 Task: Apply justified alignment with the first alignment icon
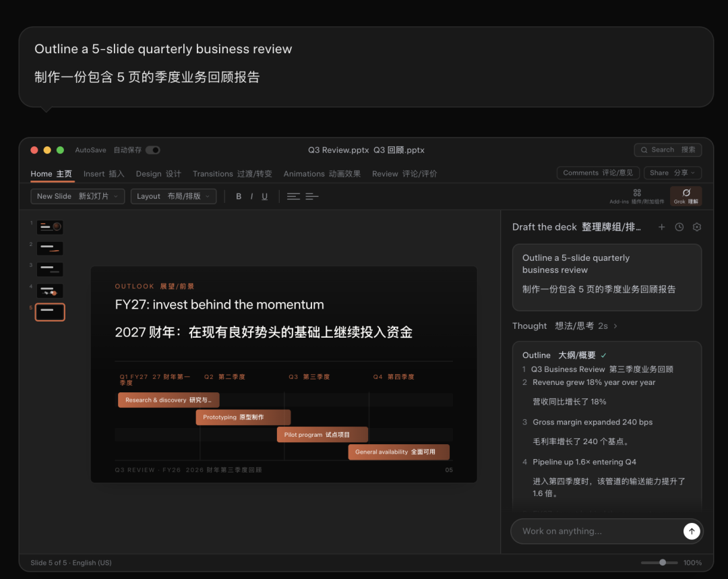click(x=293, y=196)
